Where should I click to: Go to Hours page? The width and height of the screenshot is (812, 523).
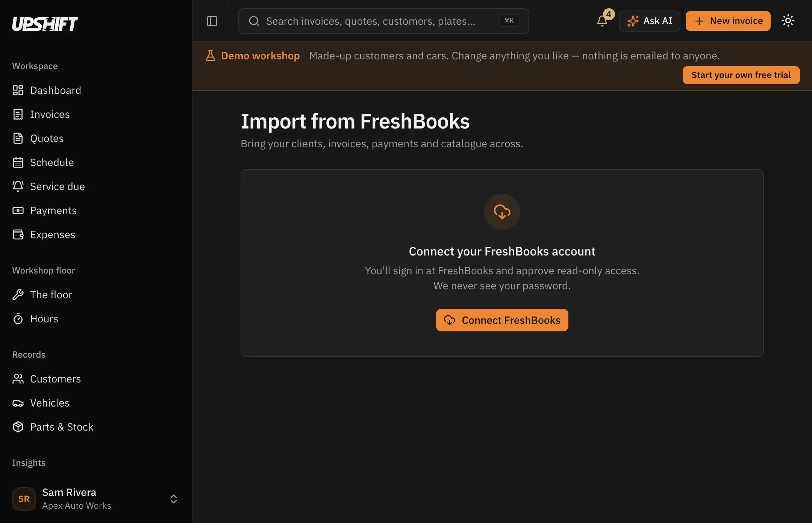tap(96, 319)
